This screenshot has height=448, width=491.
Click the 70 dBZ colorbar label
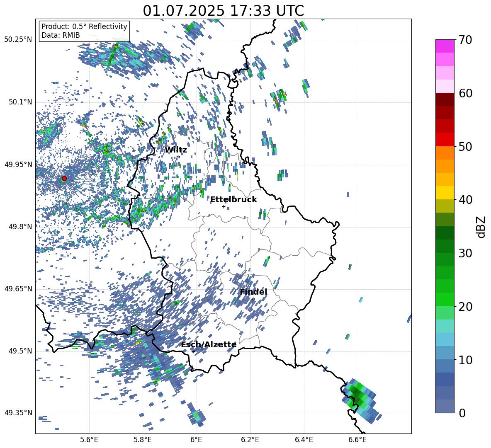pyautogui.click(x=465, y=40)
